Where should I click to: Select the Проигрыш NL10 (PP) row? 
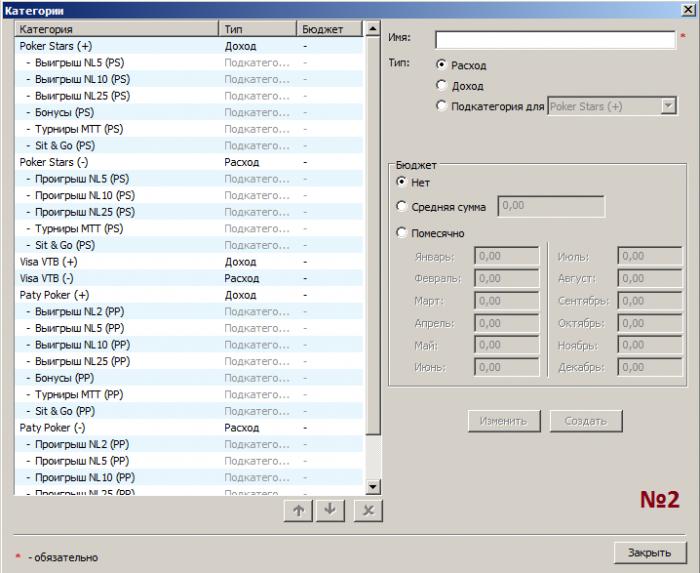tap(189, 478)
